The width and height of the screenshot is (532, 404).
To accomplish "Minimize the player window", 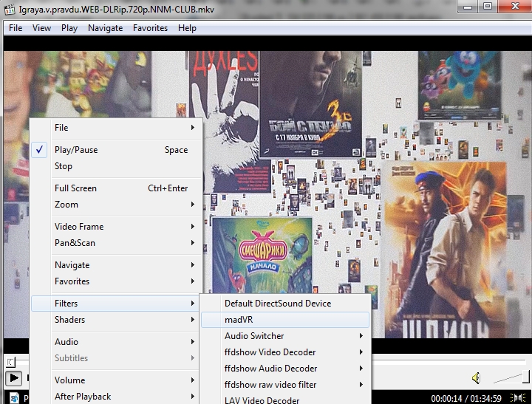I will click(467, 7).
